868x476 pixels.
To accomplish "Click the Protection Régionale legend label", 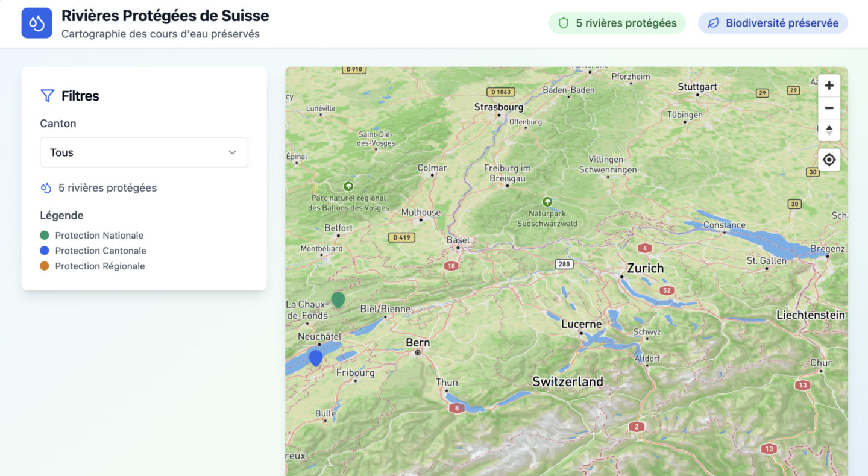I will [x=100, y=266].
